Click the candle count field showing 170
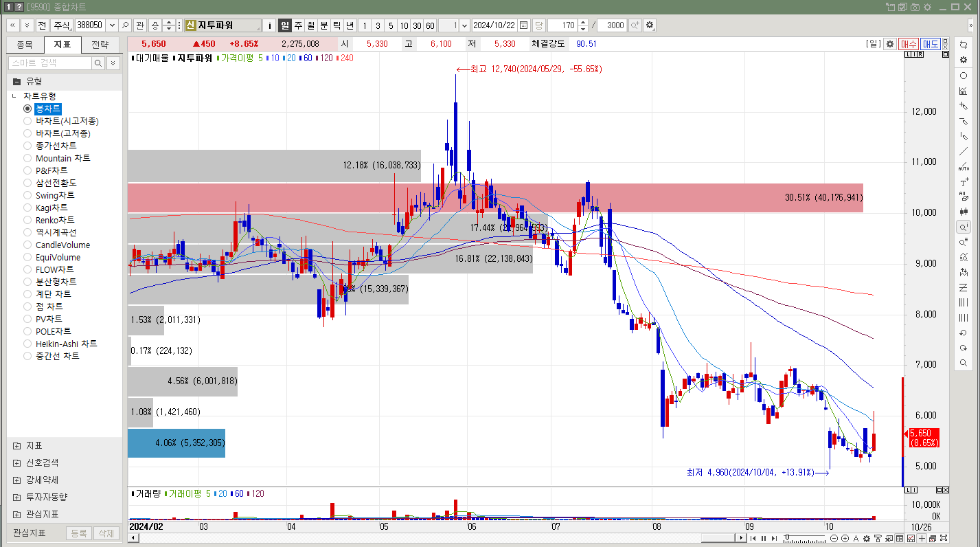980x547 pixels. 562,25
